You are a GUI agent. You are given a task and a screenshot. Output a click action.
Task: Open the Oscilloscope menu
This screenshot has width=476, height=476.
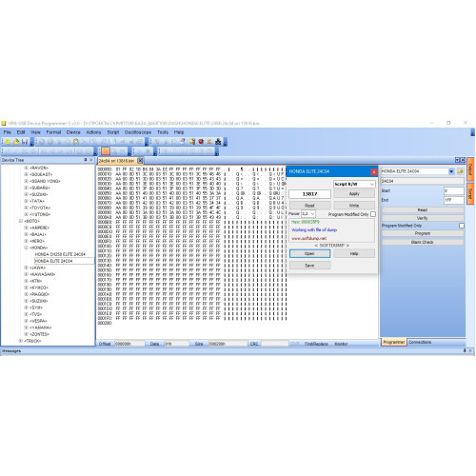pyautogui.click(x=138, y=132)
